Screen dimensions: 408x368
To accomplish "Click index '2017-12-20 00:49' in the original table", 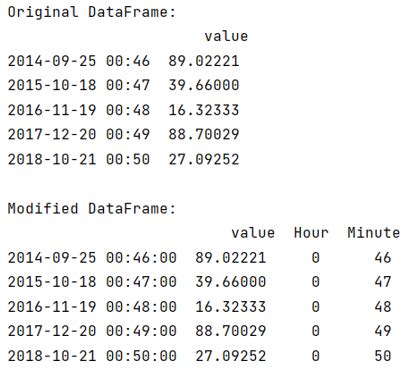I will [x=79, y=134].
